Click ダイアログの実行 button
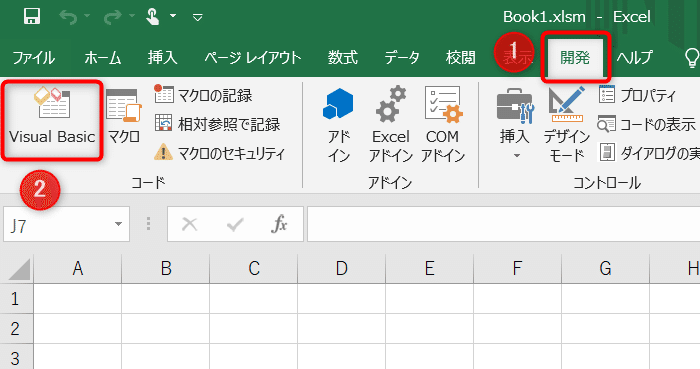This screenshot has width=700, height=369. (x=649, y=153)
